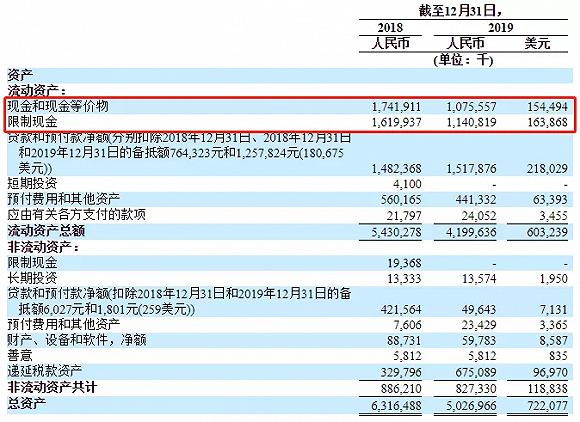
Task: Select the value 3,455
Action: [x=553, y=215]
